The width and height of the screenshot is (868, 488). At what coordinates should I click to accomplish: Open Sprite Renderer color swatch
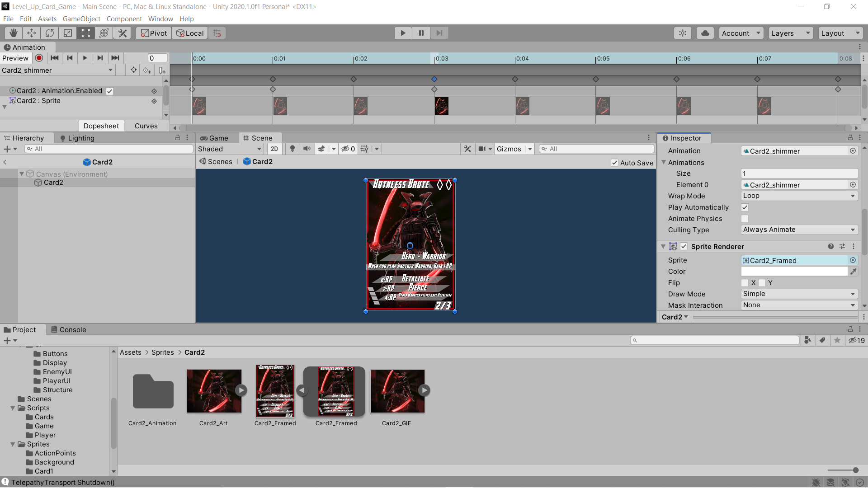[794, 272]
